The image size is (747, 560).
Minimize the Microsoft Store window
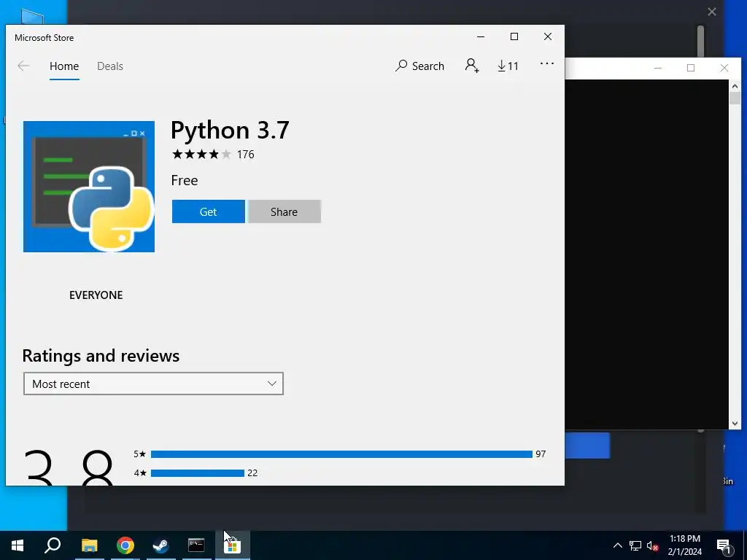tap(481, 36)
